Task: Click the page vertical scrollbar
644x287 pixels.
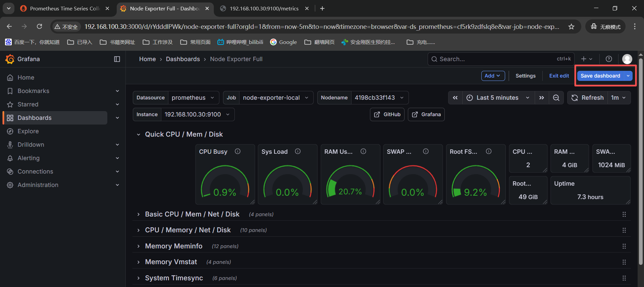Action: pyautogui.click(x=641, y=161)
